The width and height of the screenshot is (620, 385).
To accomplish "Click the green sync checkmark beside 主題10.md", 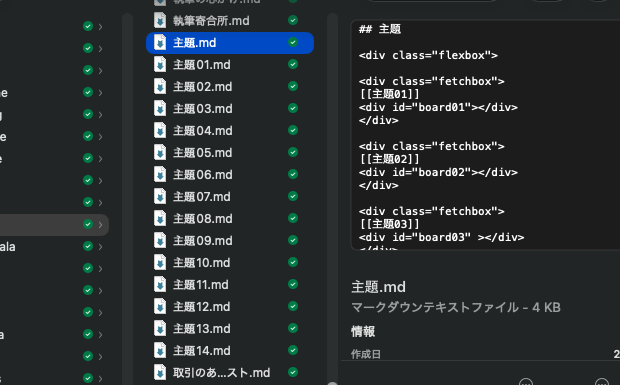I will (x=293, y=262).
